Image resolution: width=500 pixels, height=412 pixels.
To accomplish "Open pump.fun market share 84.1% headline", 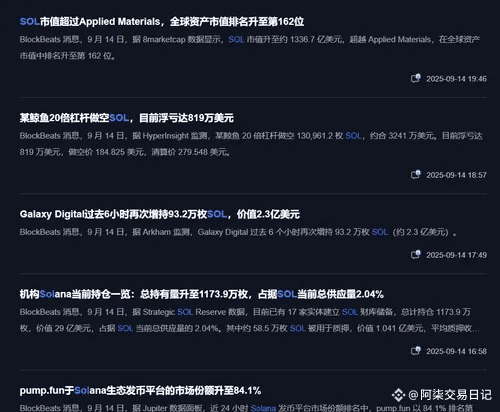I will point(140,391).
